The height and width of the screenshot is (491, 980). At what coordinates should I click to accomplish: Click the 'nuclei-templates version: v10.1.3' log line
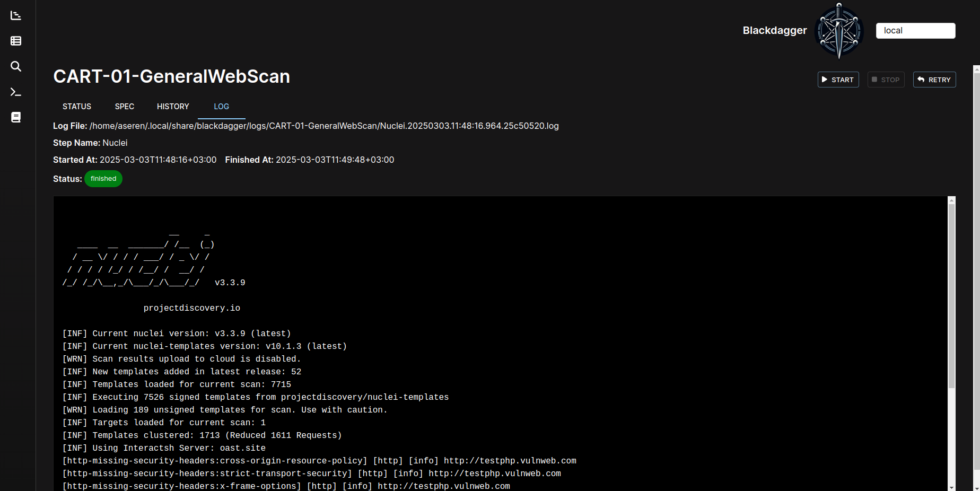click(x=205, y=346)
